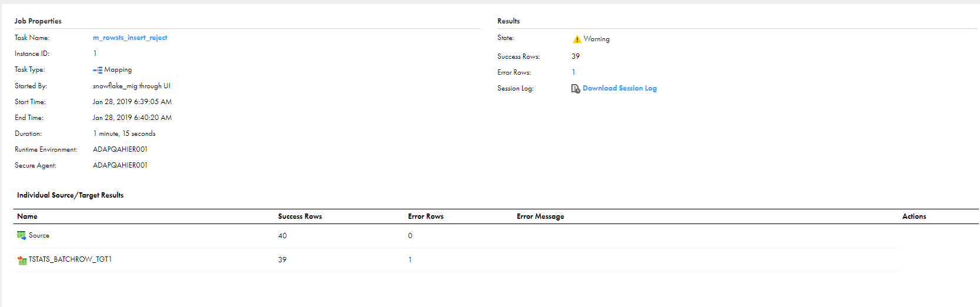Click the Instance ID value 1
Screen dimensions: 980x307
tap(95, 54)
